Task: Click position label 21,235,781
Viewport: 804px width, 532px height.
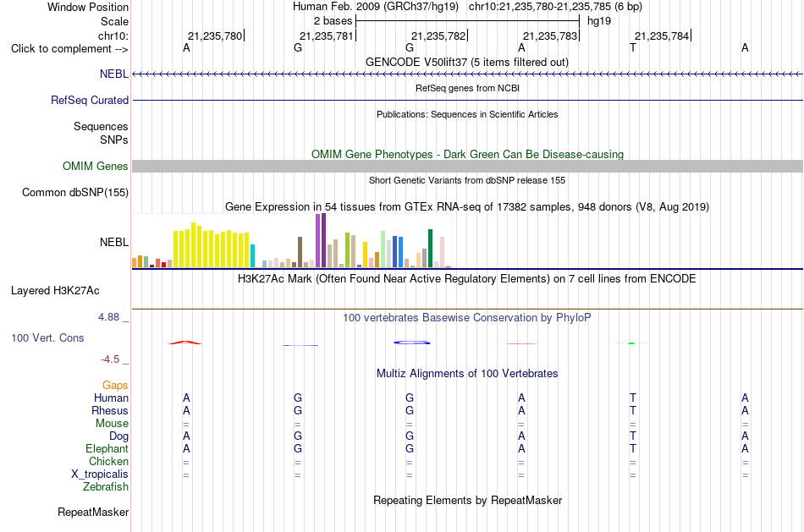Action: [327, 36]
